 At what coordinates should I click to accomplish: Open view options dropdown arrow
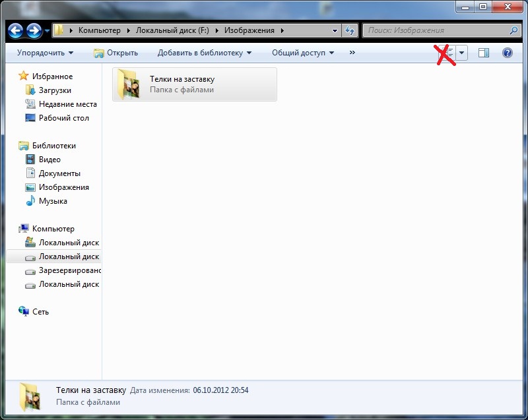(461, 53)
